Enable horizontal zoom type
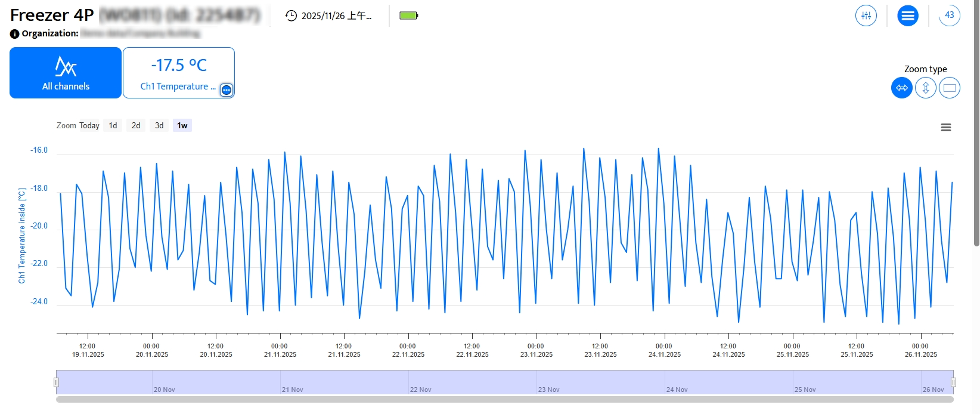The height and width of the screenshot is (414, 980). (901, 88)
